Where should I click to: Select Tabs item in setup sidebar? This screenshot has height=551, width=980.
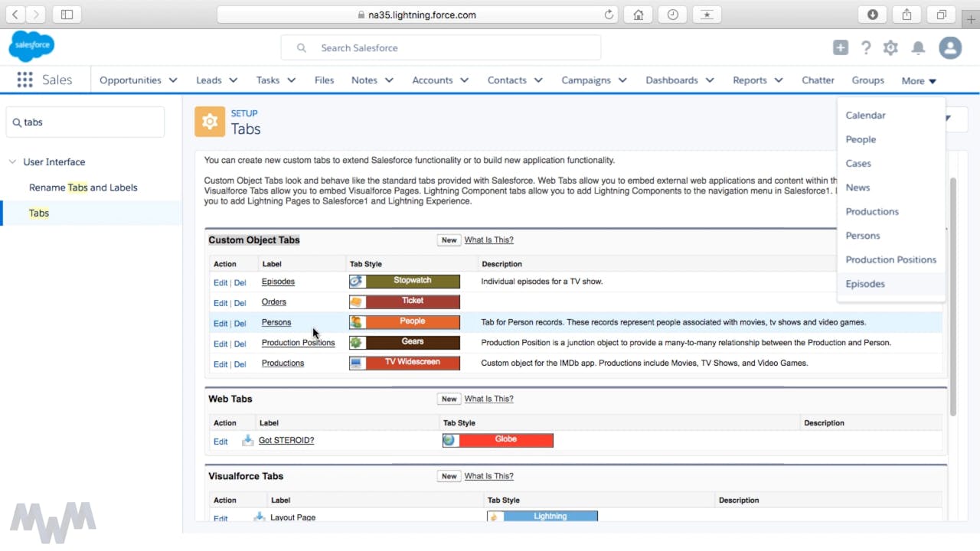[91, 213]
